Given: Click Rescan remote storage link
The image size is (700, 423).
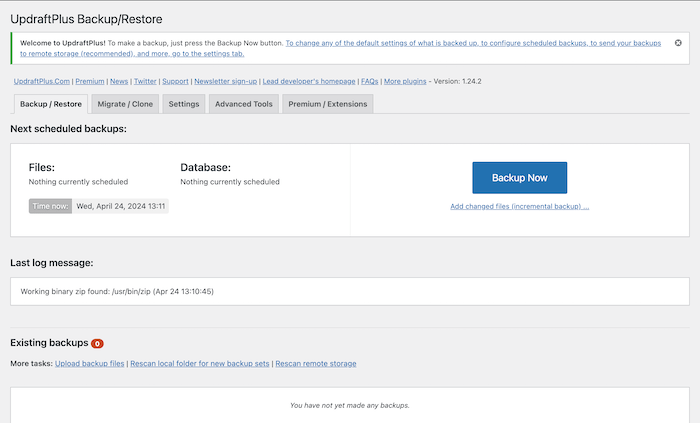Looking at the screenshot, I should tap(316, 363).
